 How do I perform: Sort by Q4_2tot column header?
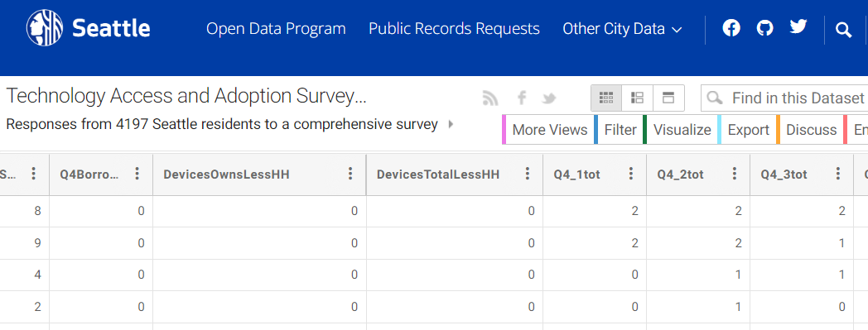coord(680,175)
